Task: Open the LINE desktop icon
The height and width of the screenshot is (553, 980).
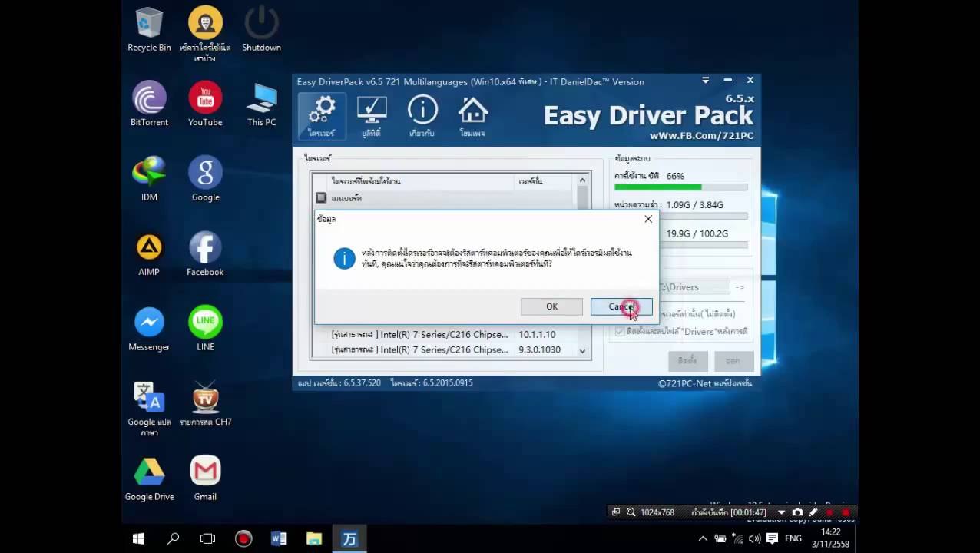Action: [205, 329]
